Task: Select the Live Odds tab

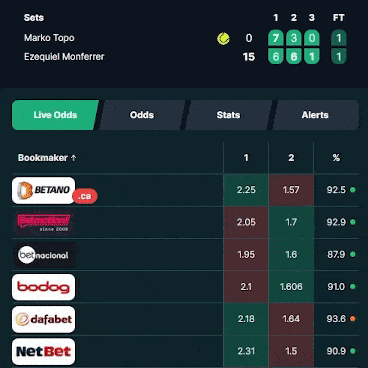Action: tap(55, 115)
